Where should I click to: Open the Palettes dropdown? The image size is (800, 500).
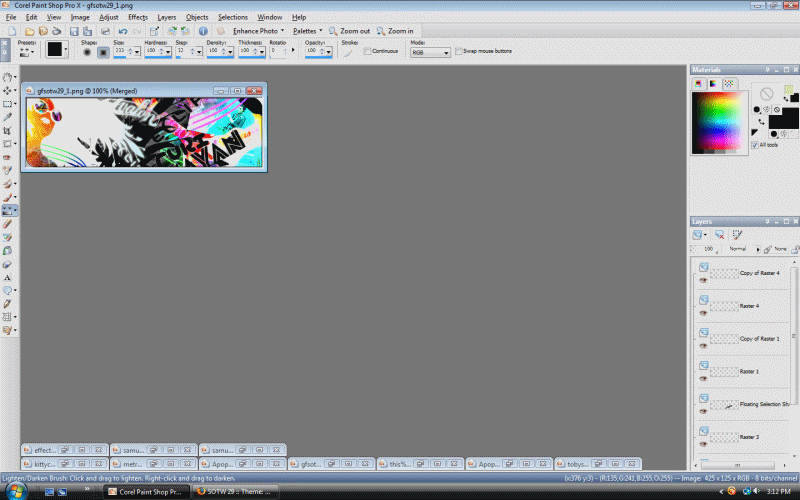click(307, 31)
